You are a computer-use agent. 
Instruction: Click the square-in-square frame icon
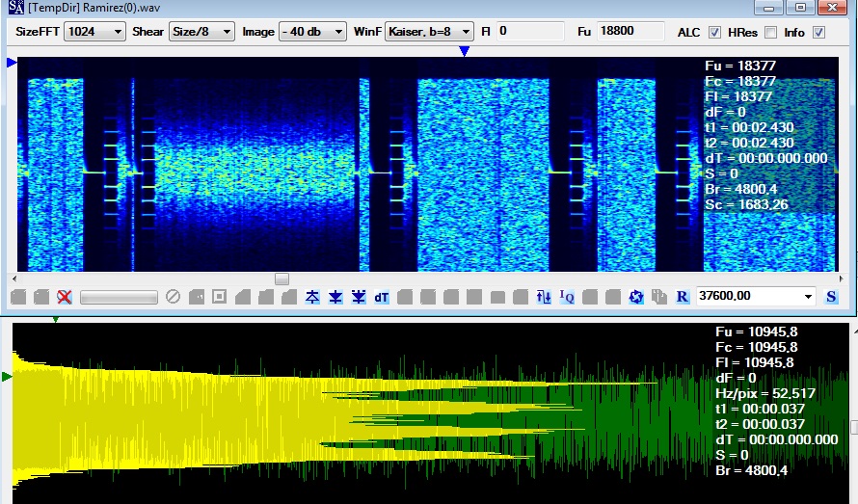(x=219, y=297)
